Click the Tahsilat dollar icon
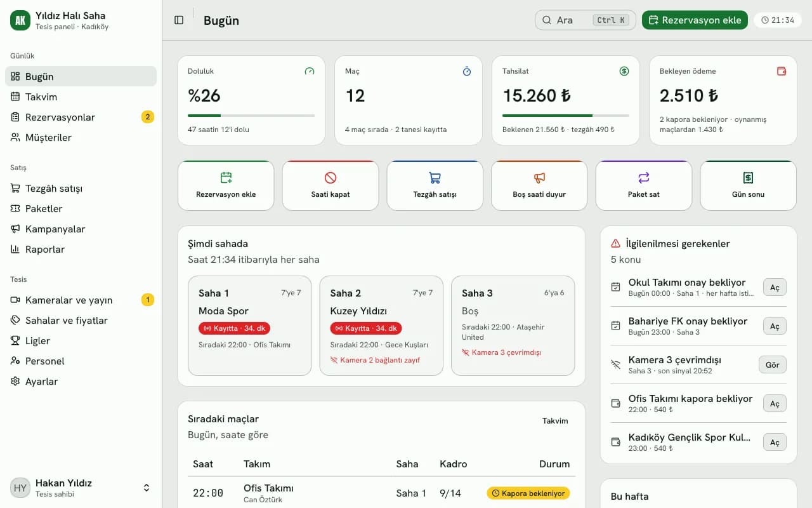 [x=624, y=72]
